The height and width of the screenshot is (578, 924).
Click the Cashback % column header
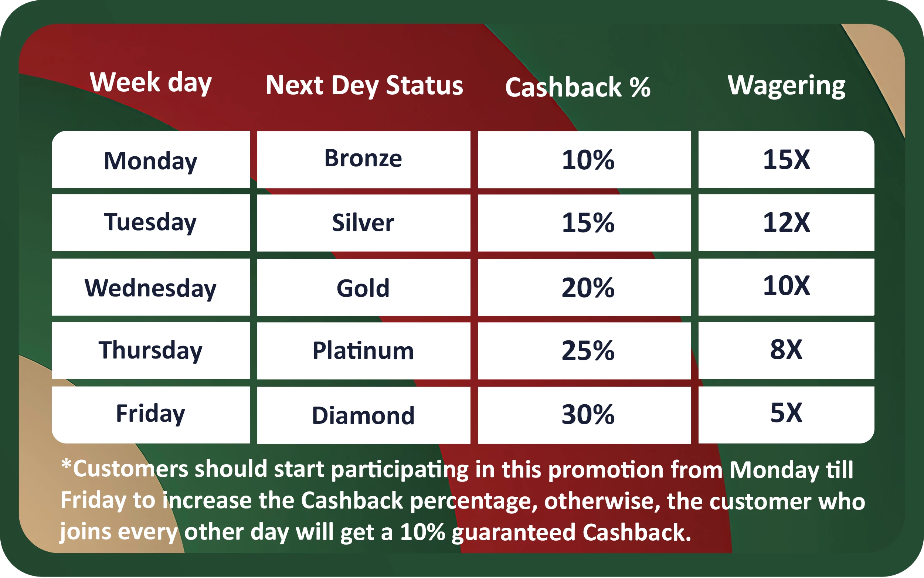pos(578,88)
